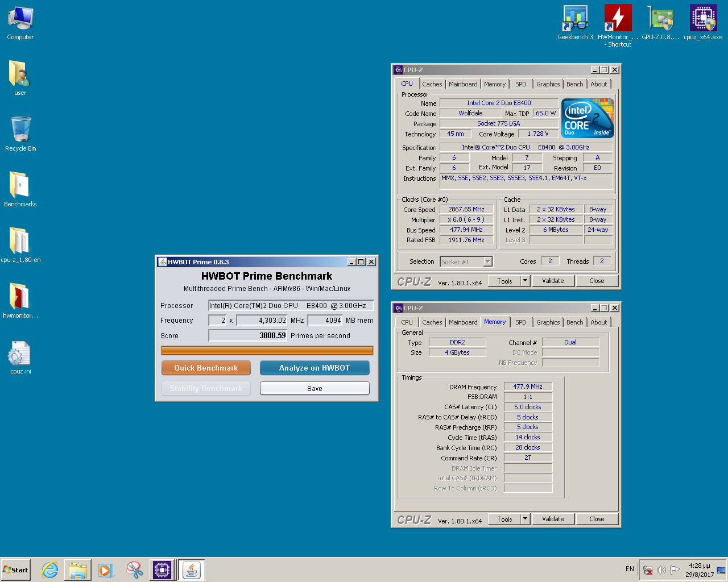Open the Action Center flag icon
The height and width of the screenshot is (582, 728).
point(675,570)
